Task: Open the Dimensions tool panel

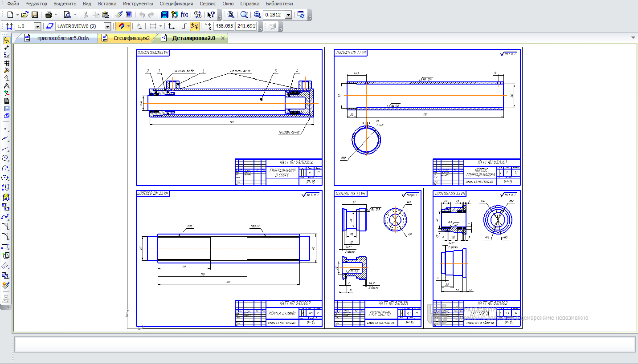Action: pos(6,48)
